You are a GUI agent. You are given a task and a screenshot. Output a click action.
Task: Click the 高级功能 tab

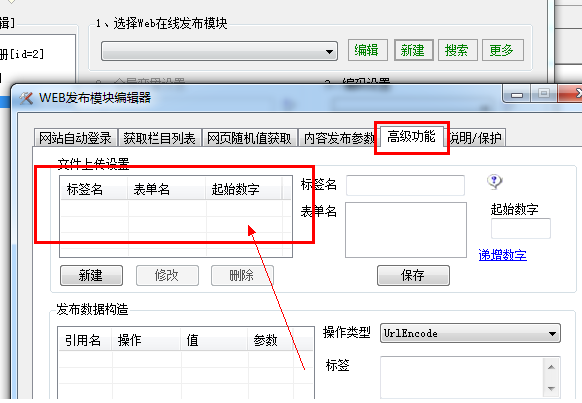click(x=411, y=137)
